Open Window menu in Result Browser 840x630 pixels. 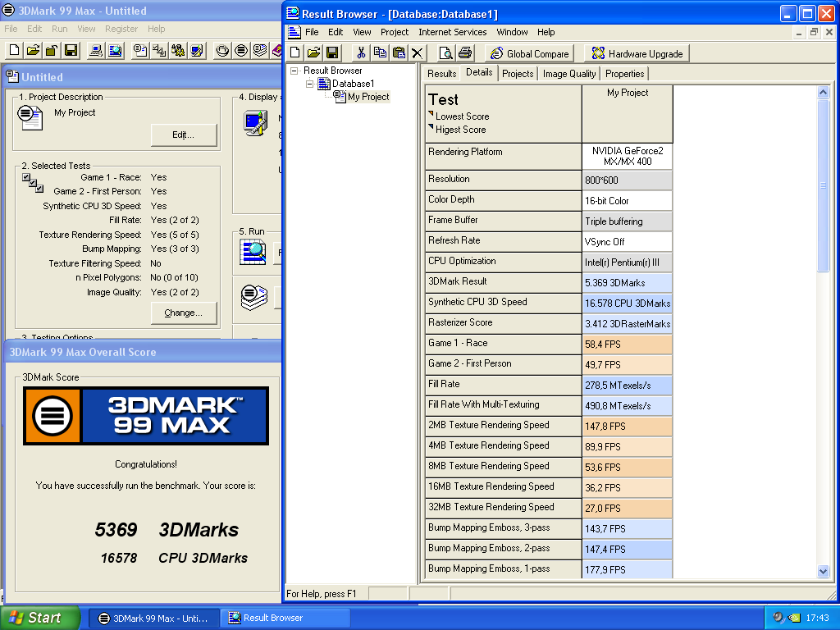pyautogui.click(x=512, y=32)
